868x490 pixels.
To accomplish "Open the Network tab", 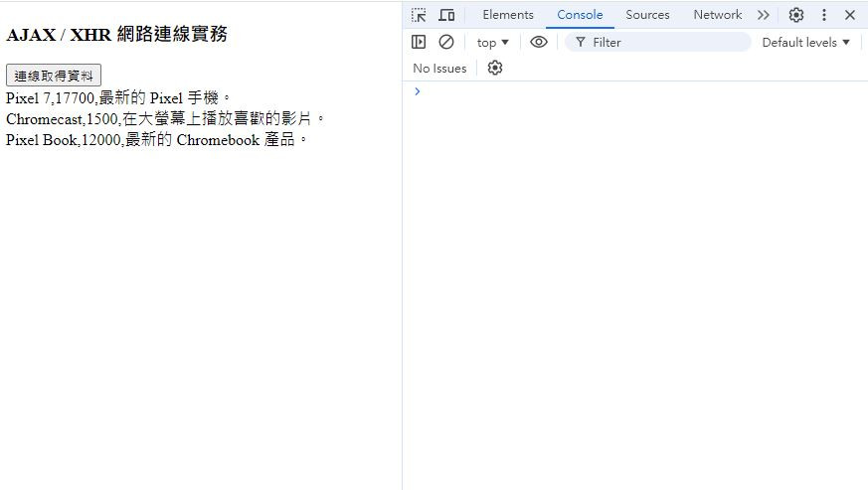I will pos(718,15).
